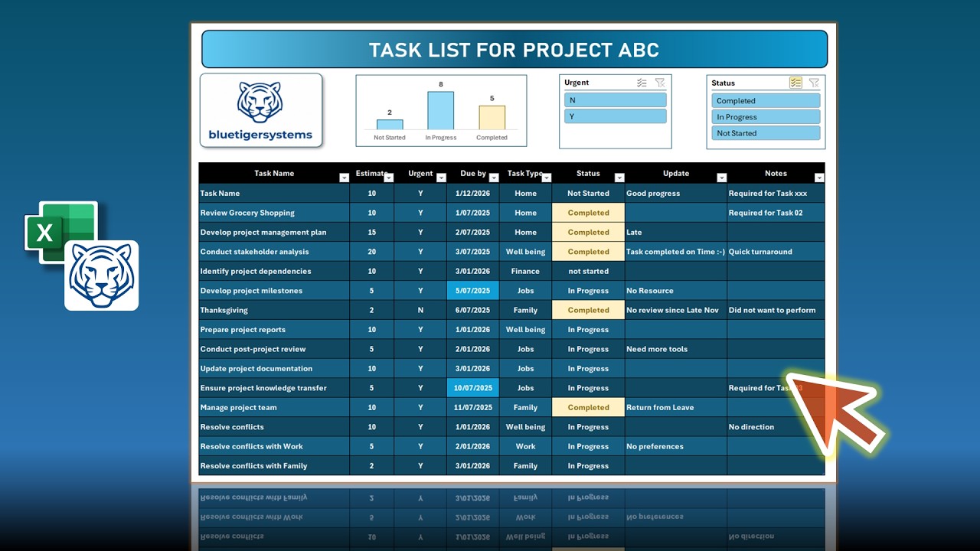Click the highlighted 10/07/2025 due date cell
The height and width of the screenshot is (551, 980).
click(x=473, y=388)
